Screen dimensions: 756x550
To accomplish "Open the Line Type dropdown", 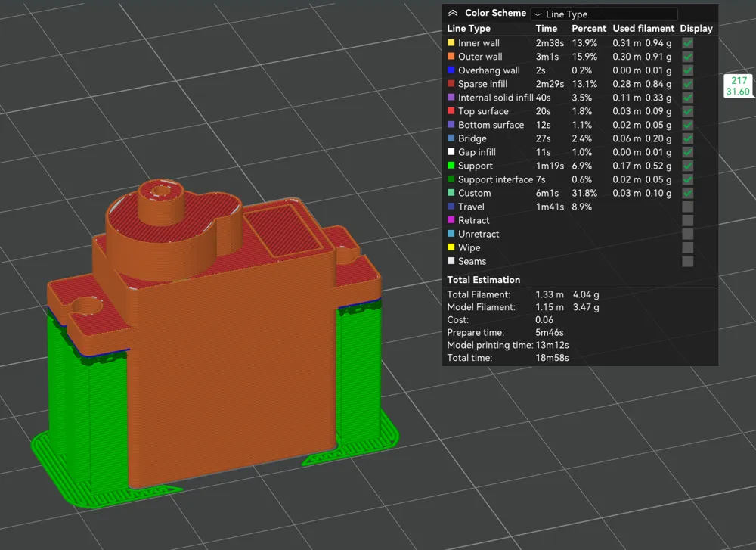I will coord(603,13).
